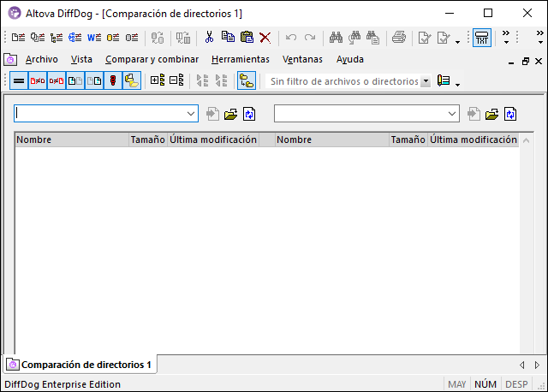Browse for left directory with folder icon
The height and width of the screenshot is (392, 548).
pos(231,114)
